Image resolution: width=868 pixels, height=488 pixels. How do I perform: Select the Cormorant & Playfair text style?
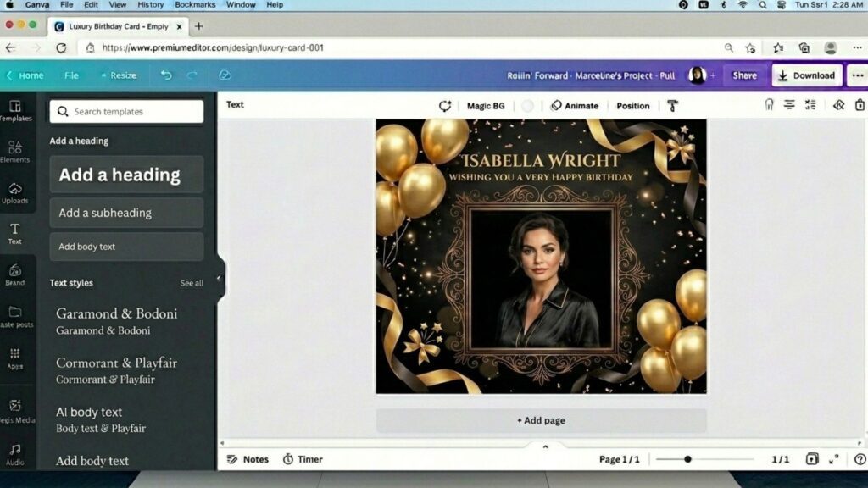pos(116,370)
